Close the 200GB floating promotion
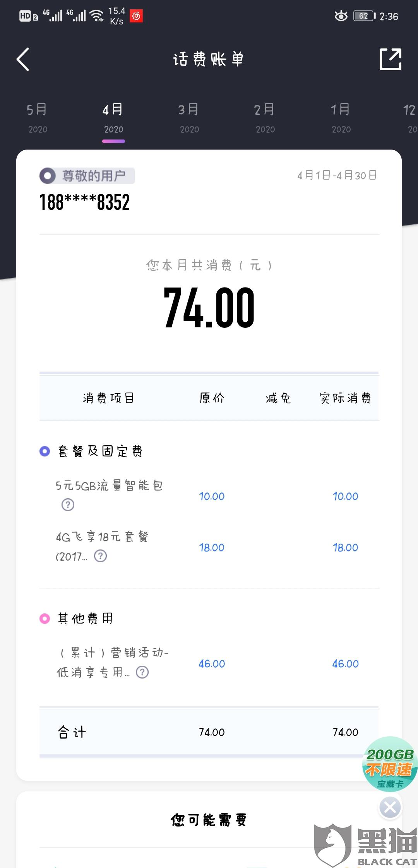The width and height of the screenshot is (418, 868). [390, 808]
